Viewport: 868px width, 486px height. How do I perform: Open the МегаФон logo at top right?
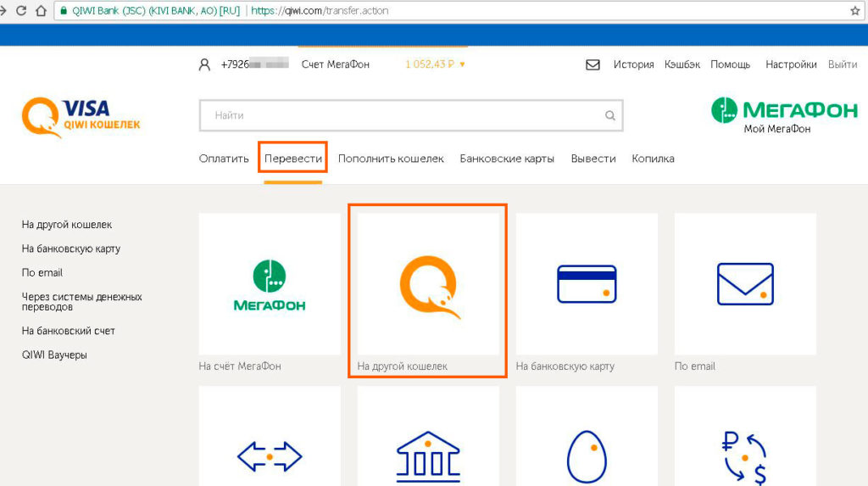(784, 109)
